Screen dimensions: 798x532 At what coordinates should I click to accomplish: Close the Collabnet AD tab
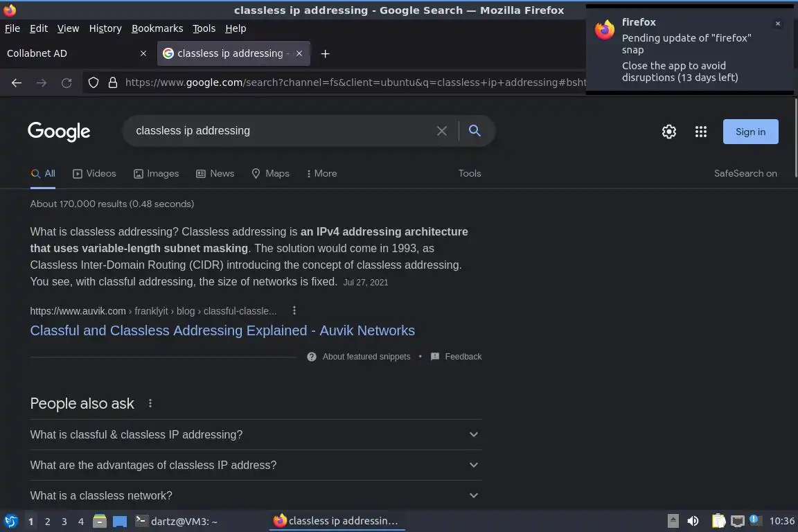click(x=143, y=53)
